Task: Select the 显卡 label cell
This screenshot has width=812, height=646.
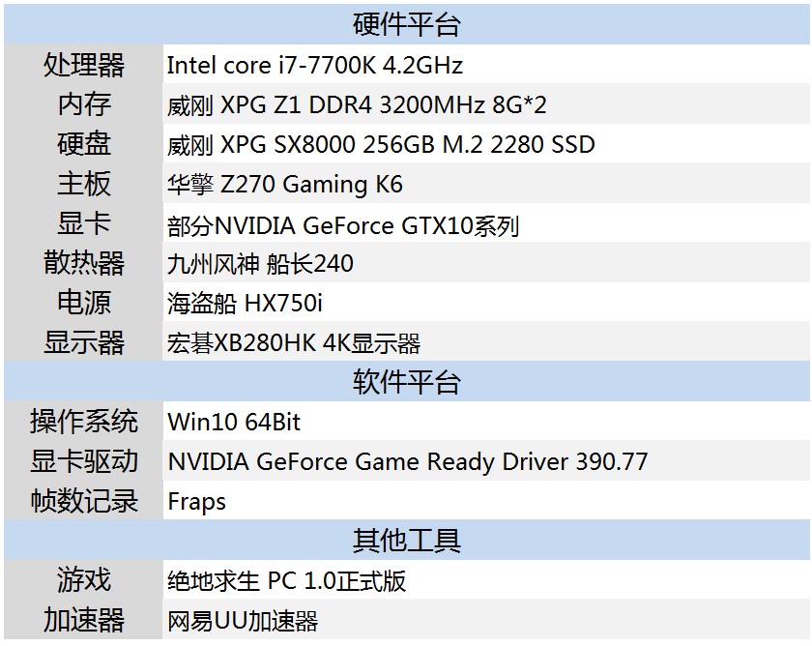Action: [84, 223]
